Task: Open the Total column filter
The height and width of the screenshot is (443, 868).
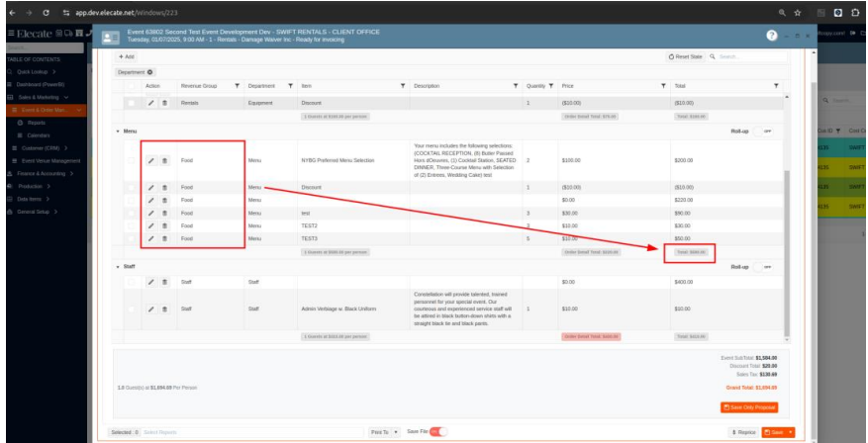Action: pyautogui.click(x=776, y=86)
